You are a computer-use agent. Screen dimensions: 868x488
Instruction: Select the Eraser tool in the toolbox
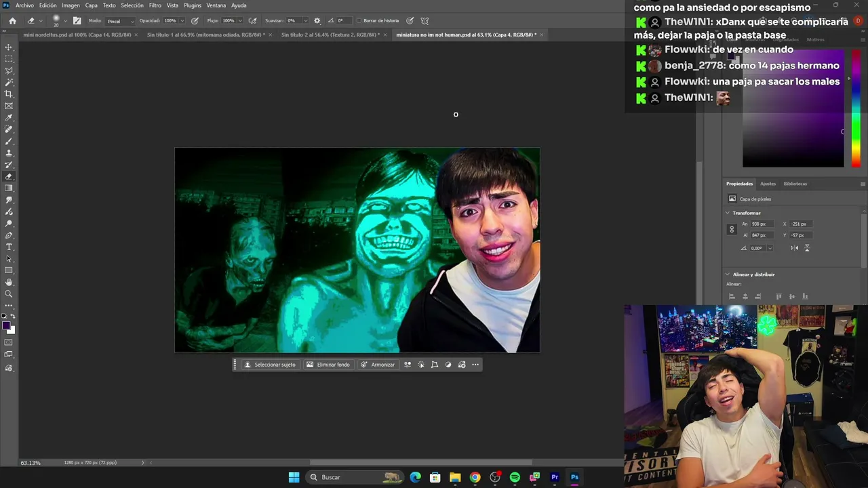click(x=9, y=176)
